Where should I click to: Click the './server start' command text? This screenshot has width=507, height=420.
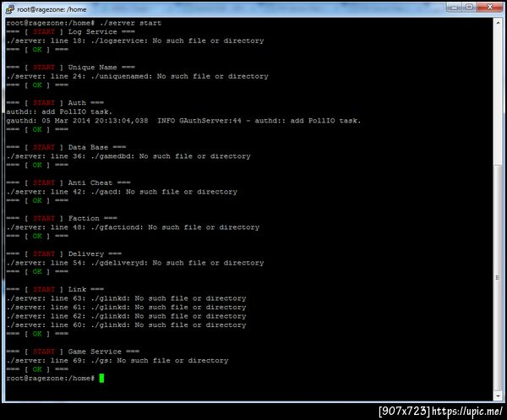tap(130, 23)
